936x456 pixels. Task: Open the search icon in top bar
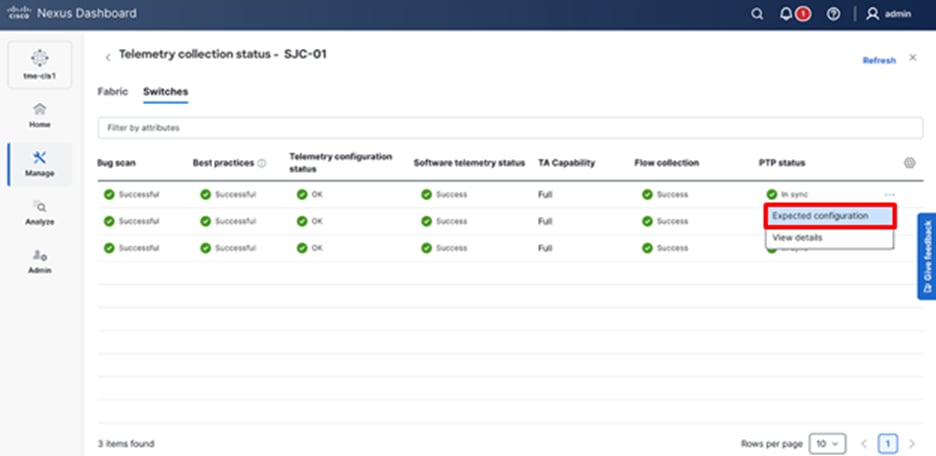[757, 14]
